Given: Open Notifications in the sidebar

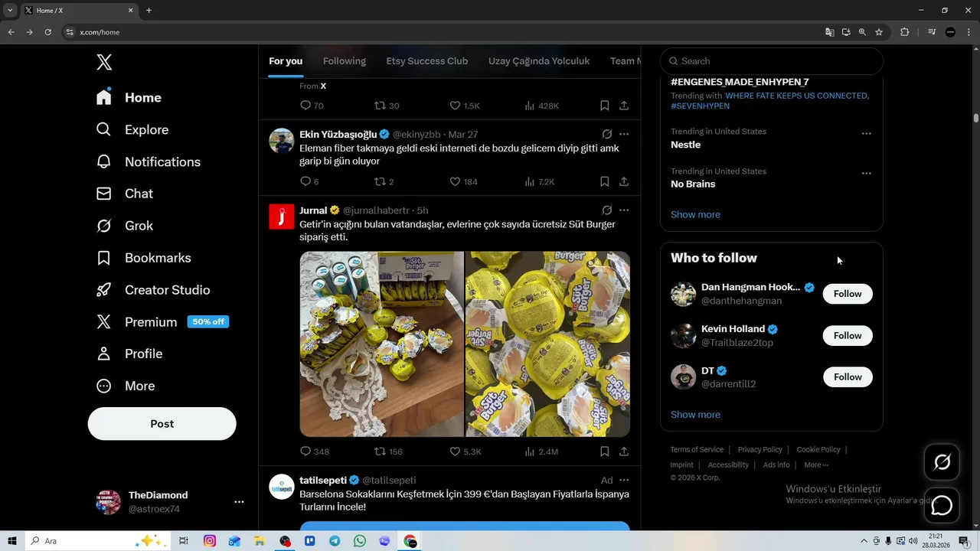Looking at the screenshot, I should tap(148, 162).
